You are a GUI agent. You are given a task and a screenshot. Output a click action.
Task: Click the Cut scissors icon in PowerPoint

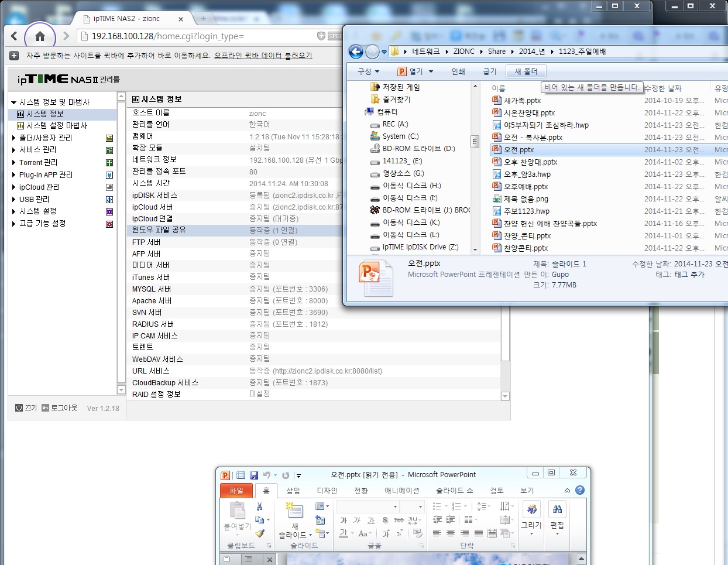click(x=259, y=506)
